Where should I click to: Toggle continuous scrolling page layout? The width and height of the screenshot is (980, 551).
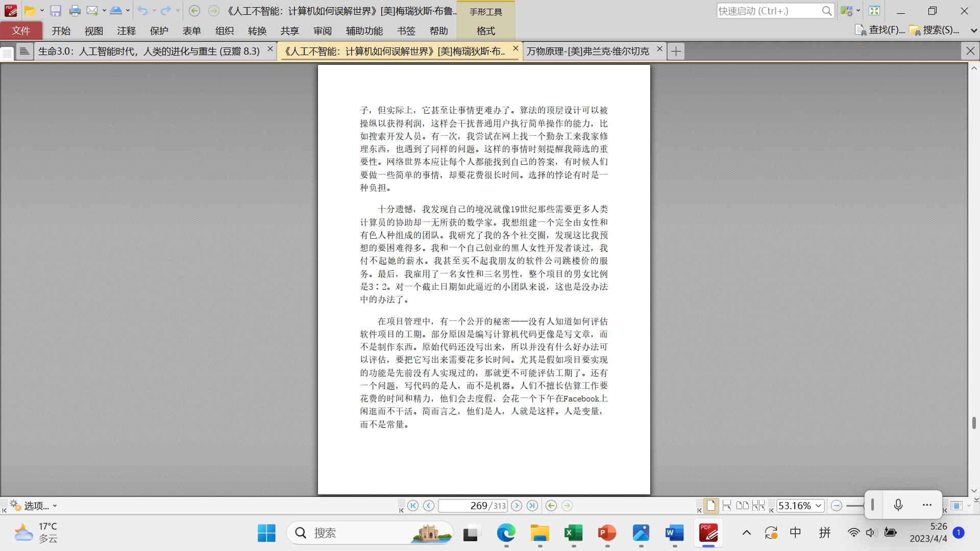pyautogui.click(x=727, y=506)
